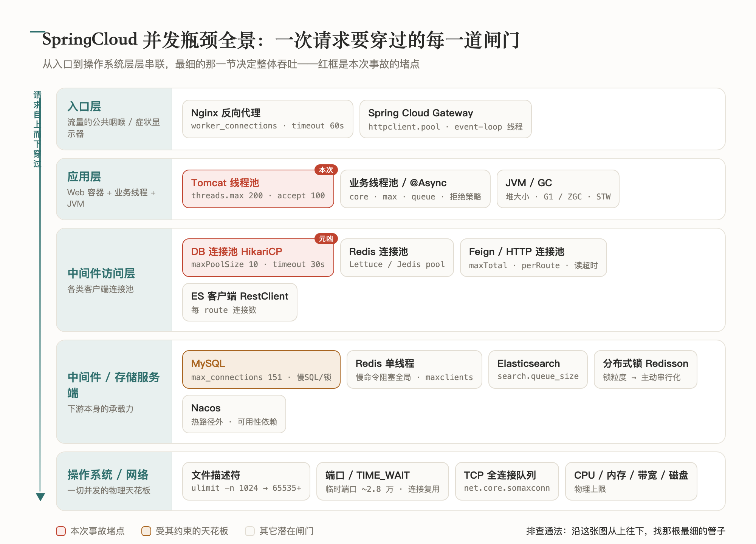Select the 中间件访问层 layer heading
This screenshot has height=544, width=756.
[x=101, y=273]
